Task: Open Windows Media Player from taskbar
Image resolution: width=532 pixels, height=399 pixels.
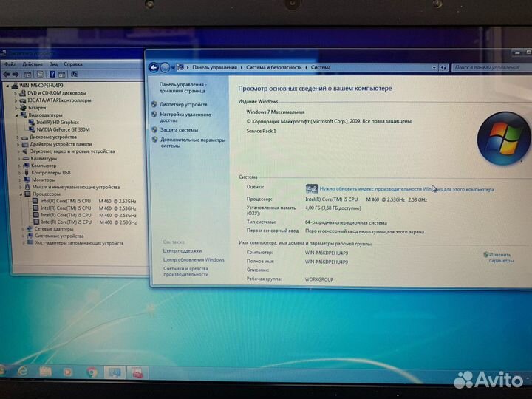Action: 68,372
